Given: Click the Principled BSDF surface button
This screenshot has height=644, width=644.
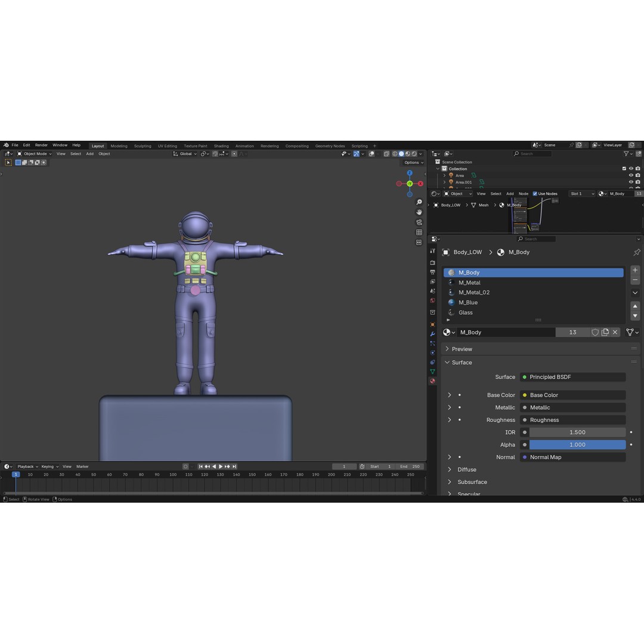Looking at the screenshot, I should 572,377.
